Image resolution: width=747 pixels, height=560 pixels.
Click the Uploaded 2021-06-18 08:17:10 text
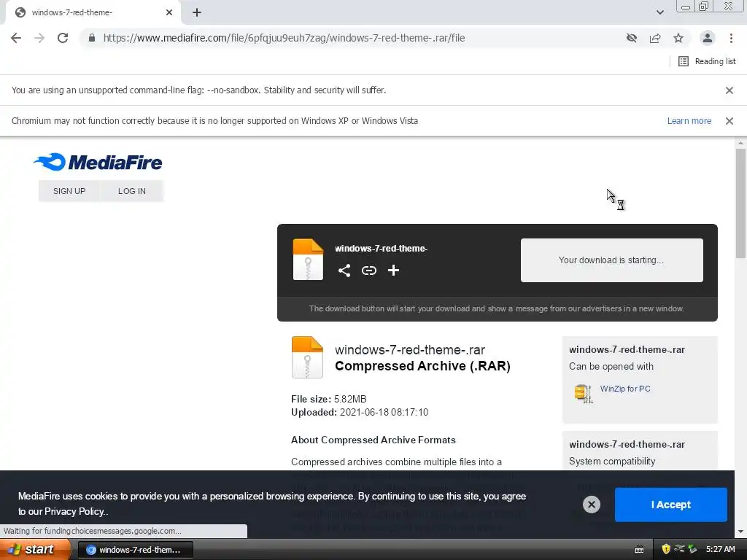click(x=360, y=413)
